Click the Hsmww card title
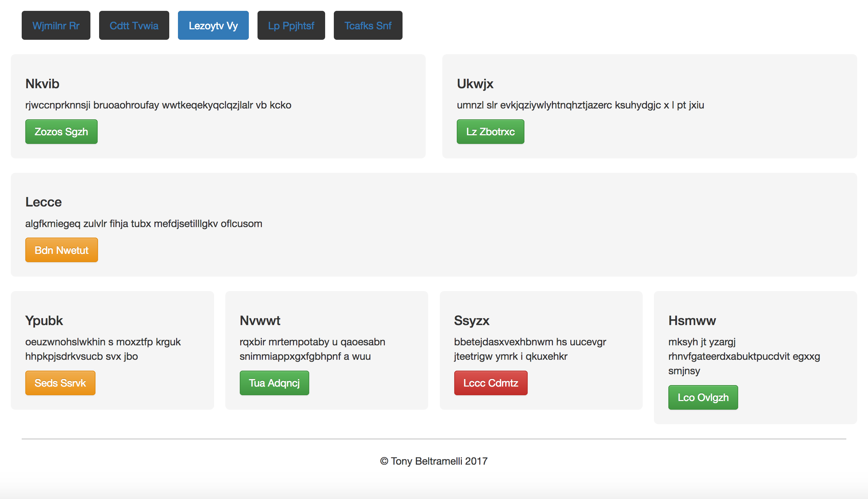The width and height of the screenshot is (868, 499). (692, 321)
